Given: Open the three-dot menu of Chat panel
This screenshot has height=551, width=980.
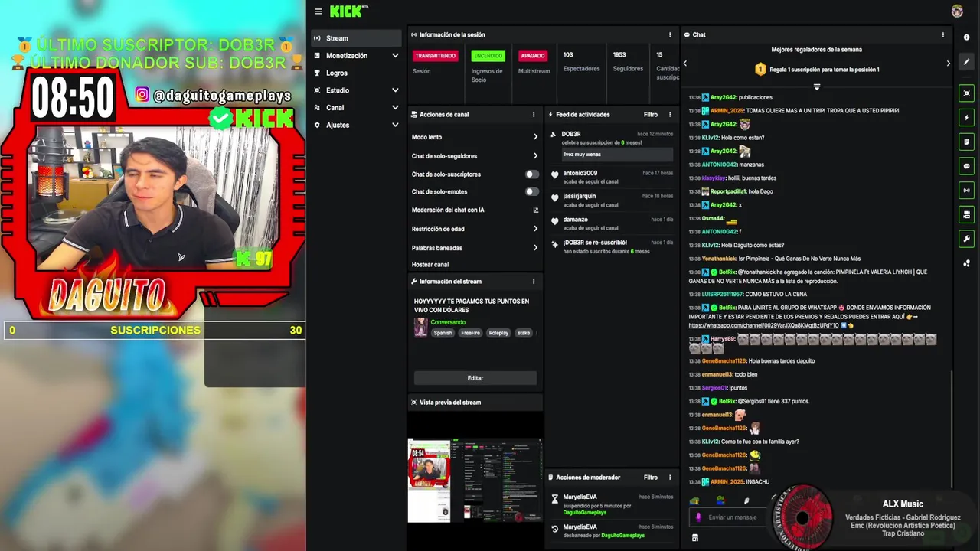Looking at the screenshot, I should click(x=942, y=34).
